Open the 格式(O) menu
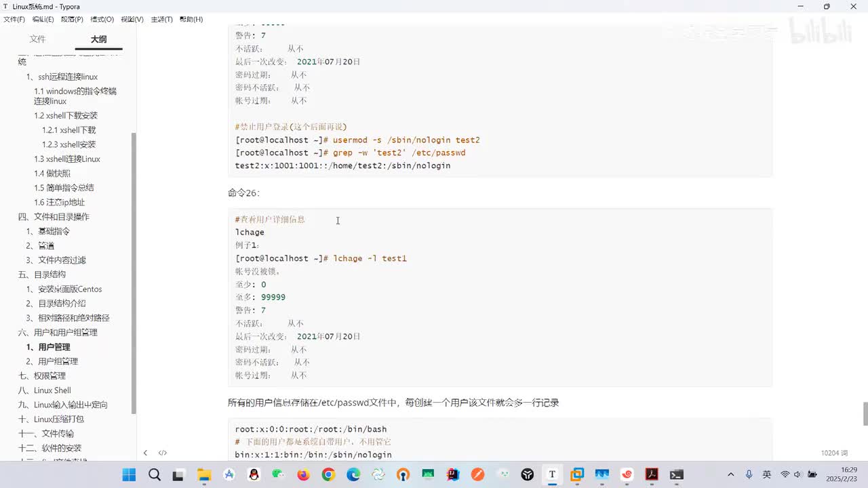Viewport: 868px width, 488px height. point(102,19)
